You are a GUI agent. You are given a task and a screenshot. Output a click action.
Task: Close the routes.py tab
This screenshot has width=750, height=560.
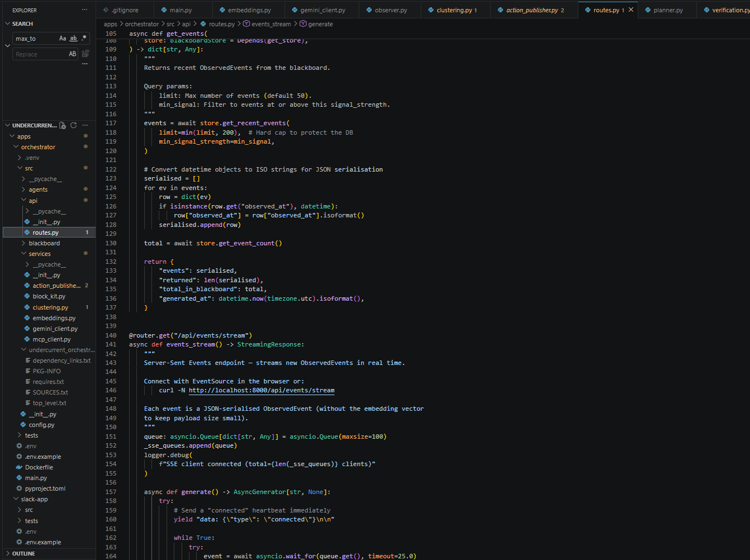(631, 10)
